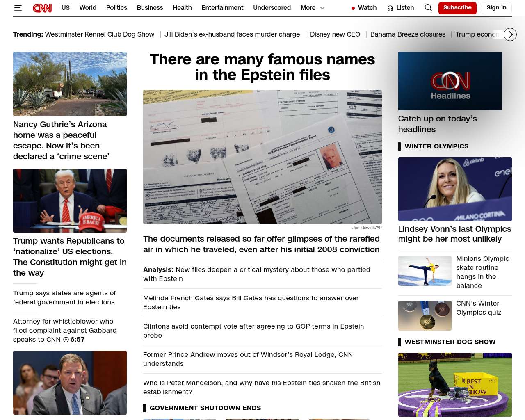Open the hamburger menu icon

pyautogui.click(x=18, y=8)
